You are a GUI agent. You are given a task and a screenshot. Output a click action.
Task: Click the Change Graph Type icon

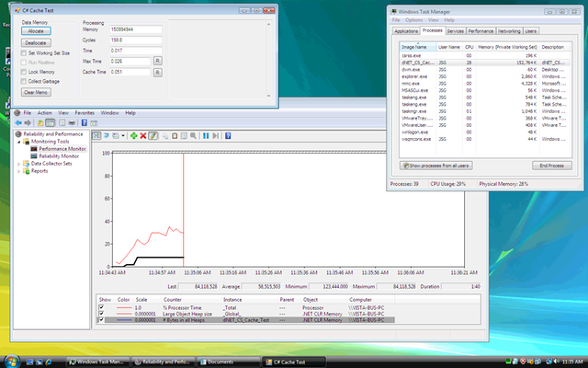point(116,135)
